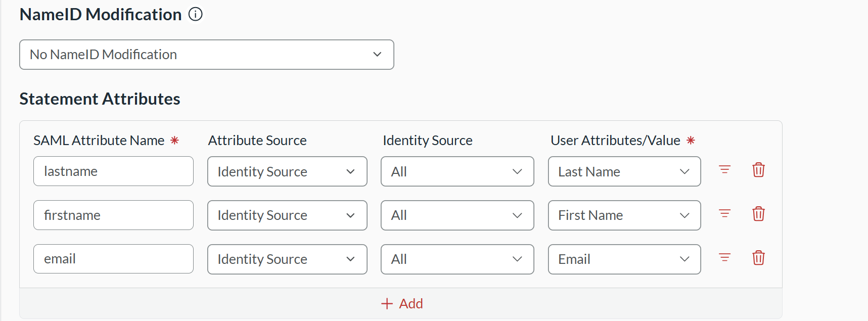Add a new statement attribute row

(402, 303)
